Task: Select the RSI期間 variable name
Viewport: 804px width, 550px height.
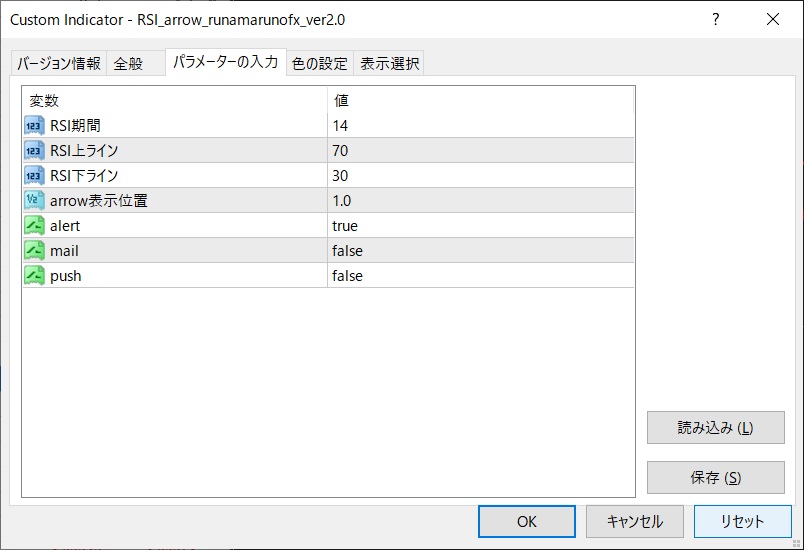Action: (x=75, y=126)
